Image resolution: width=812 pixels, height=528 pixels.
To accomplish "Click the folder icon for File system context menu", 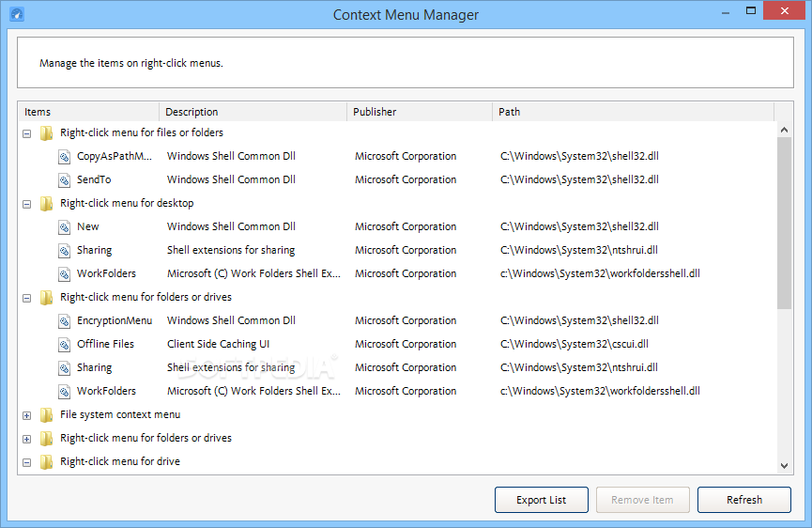I will point(47,414).
